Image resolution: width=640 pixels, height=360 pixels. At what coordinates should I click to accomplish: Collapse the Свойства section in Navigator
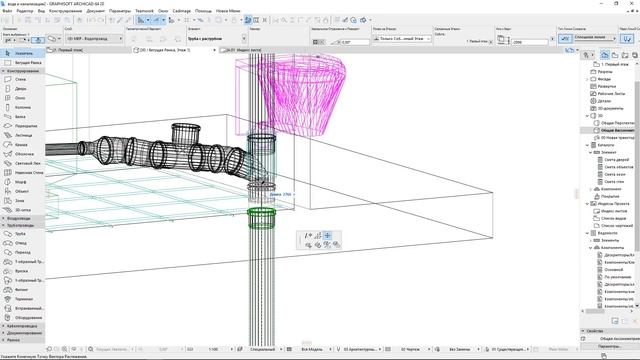pyautogui.click(x=583, y=331)
